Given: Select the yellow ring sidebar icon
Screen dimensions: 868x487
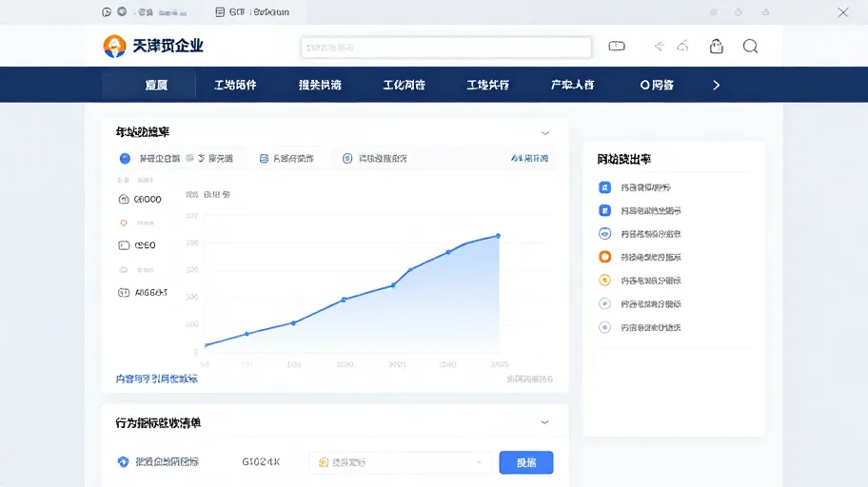Looking at the screenshot, I should point(605,280).
